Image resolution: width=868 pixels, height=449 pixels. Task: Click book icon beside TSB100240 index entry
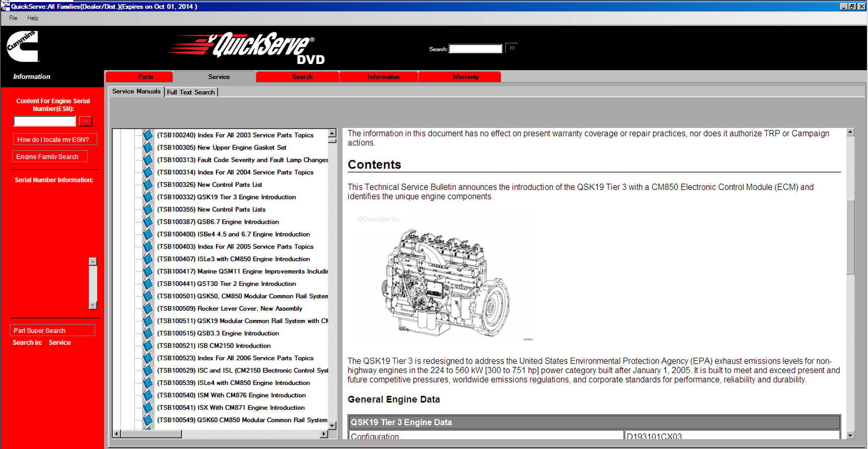[147, 135]
